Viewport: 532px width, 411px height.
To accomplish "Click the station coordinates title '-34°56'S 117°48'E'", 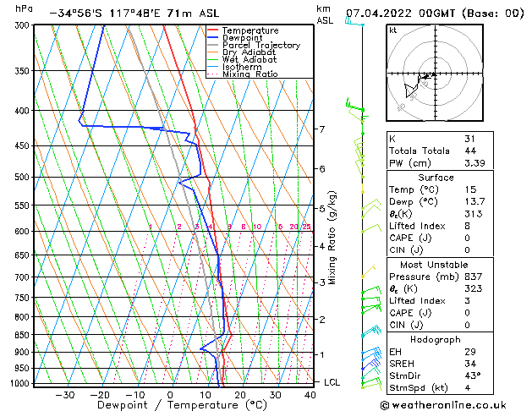I will pyautogui.click(x=105, y=14).
